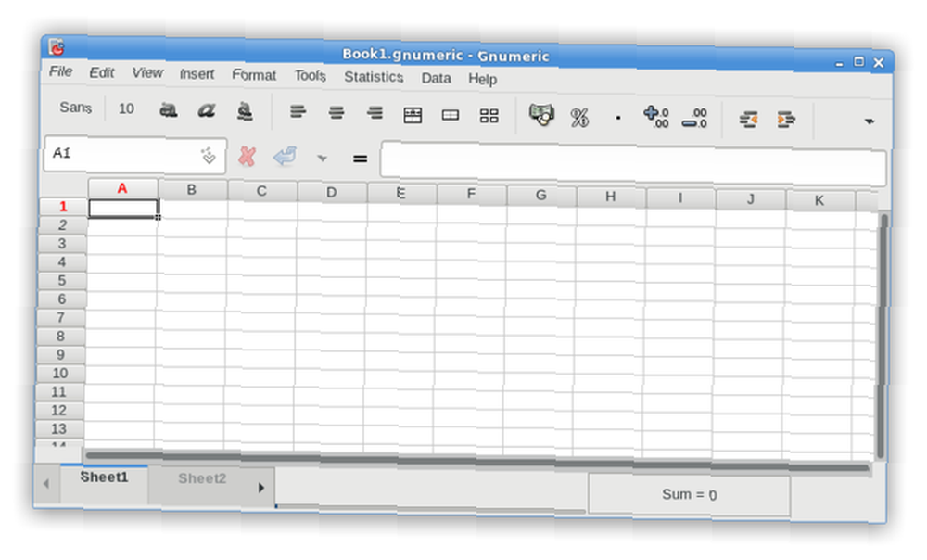Apply thousands separator format
927x560 pixels.
[x=618, y=119]
